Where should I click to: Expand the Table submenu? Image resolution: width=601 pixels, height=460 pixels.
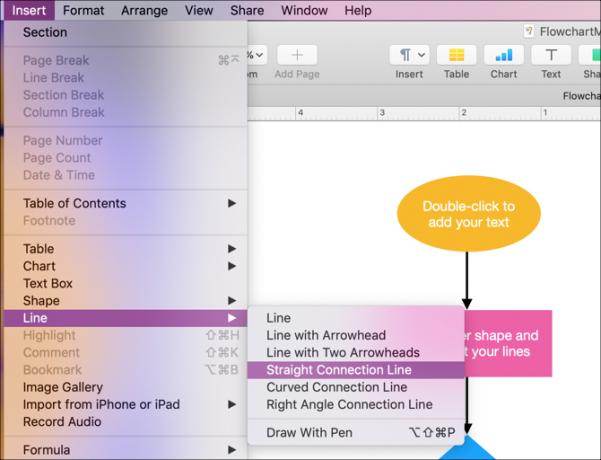point(126,249)
